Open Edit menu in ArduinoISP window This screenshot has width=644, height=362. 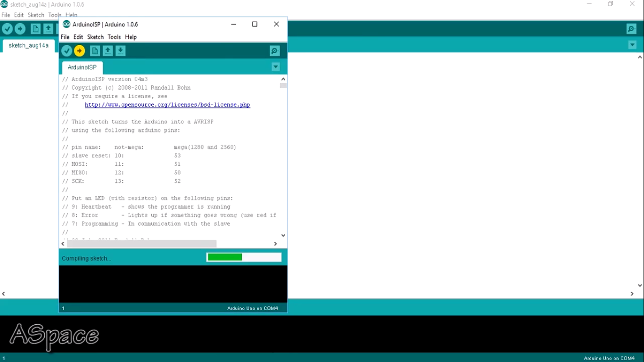78,37
